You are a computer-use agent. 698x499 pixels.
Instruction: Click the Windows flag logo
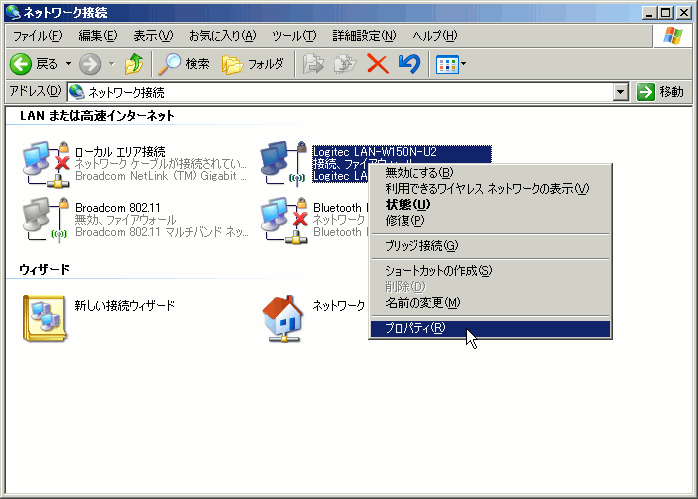pos(672,36)
